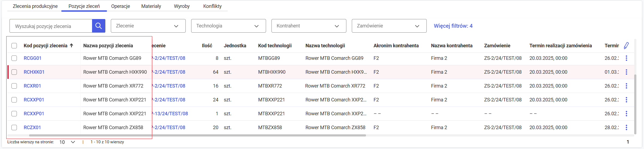Toggle the select-all header checkbox
The width and height of the screenshot is (644, 149).
click(x=14, y=46)
